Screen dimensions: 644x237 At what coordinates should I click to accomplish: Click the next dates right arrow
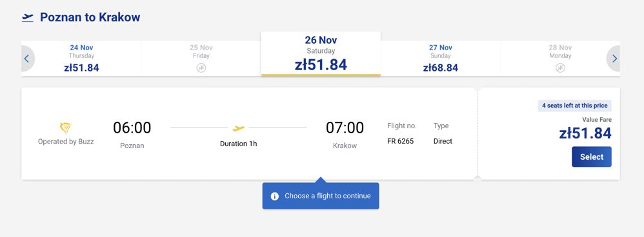613,59
